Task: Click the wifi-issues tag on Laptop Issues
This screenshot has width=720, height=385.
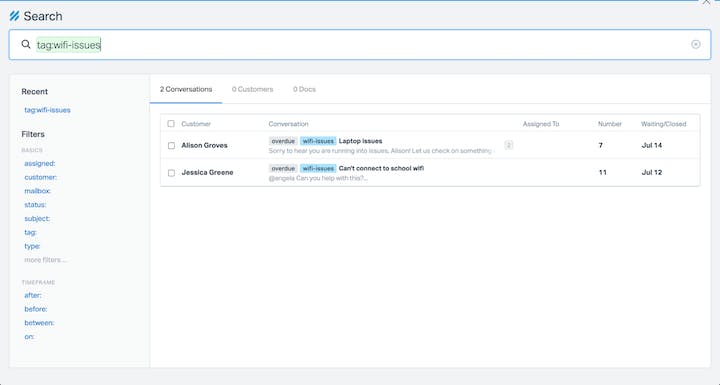Action: pos(318,141)
